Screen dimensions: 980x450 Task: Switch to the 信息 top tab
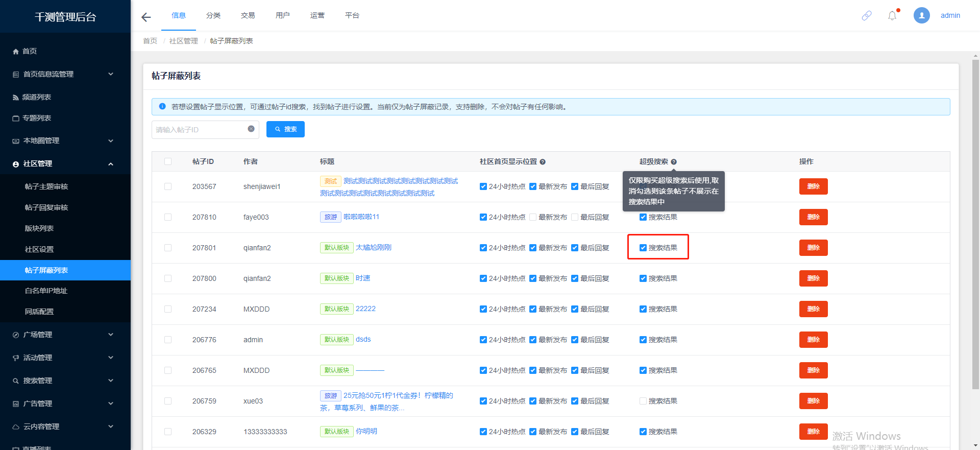(179, 15)
